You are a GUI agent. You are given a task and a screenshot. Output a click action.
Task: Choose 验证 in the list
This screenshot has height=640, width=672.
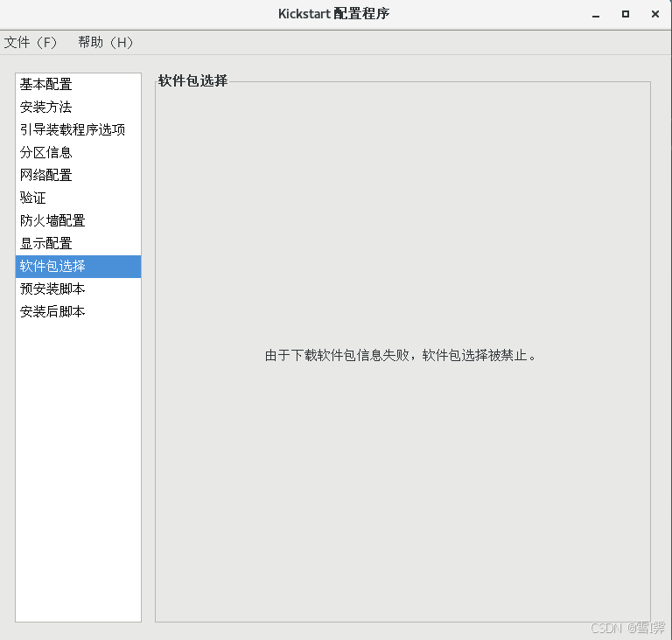78,198
